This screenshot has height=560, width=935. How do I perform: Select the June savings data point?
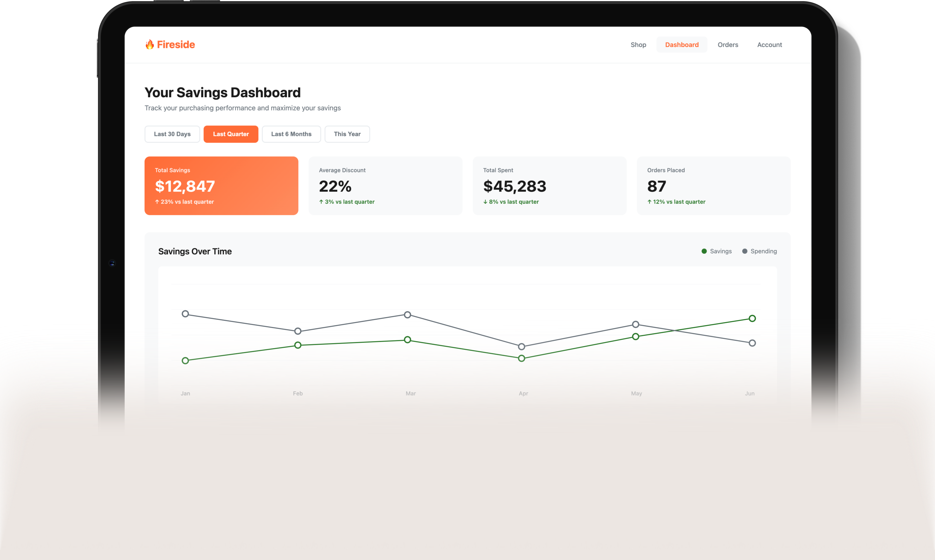[752, 318]
